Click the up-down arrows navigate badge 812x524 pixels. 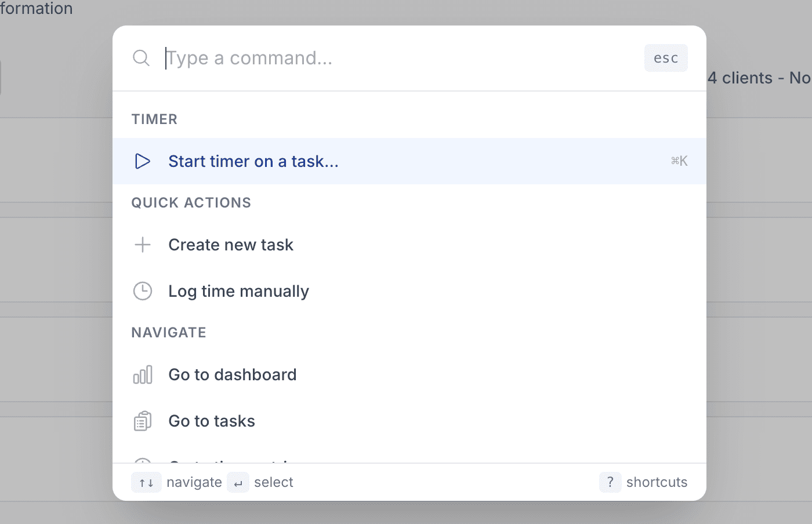(x=146, y=482)
